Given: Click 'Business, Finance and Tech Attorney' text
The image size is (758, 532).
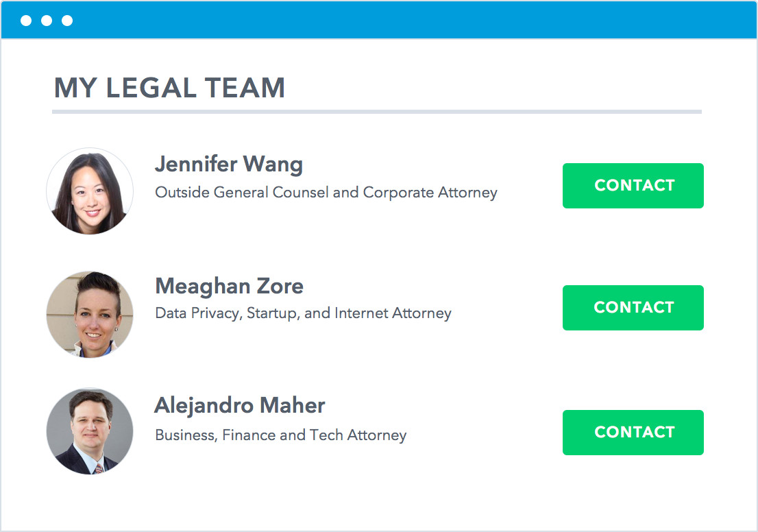Looking at the screenshot, I should tap(281, 435).
